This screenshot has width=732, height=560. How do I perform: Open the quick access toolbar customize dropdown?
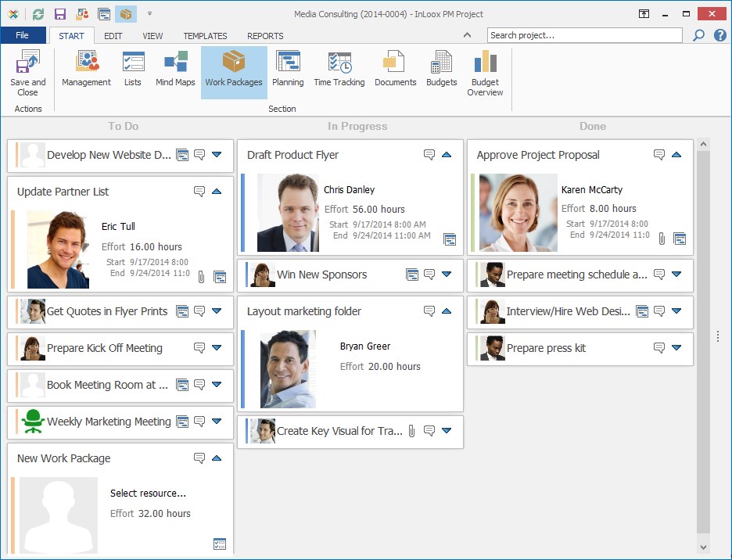149,13
